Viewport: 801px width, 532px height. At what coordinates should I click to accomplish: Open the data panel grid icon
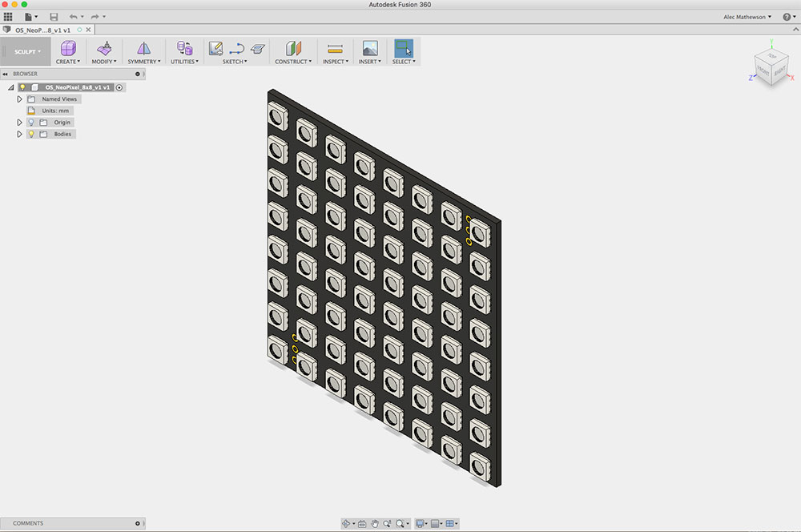tap(8, 17)
